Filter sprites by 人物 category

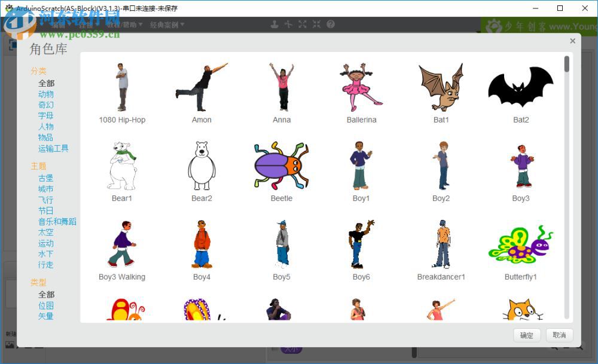coord(46,127)
